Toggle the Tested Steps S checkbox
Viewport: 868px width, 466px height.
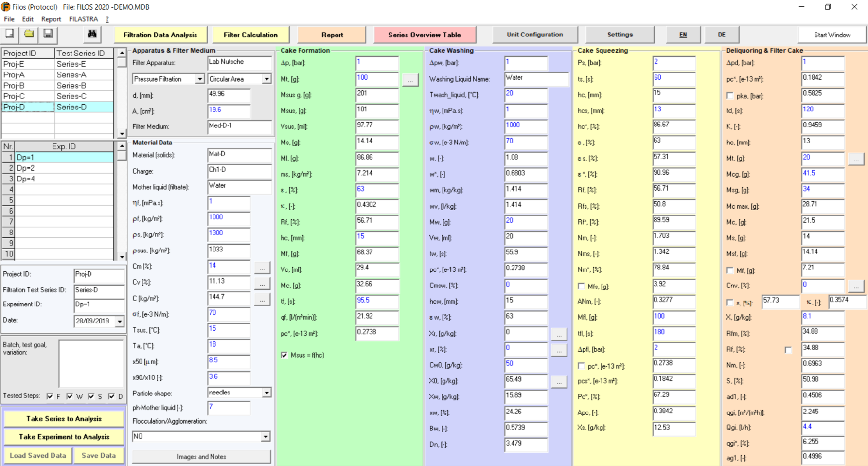[x=91, y=396]
